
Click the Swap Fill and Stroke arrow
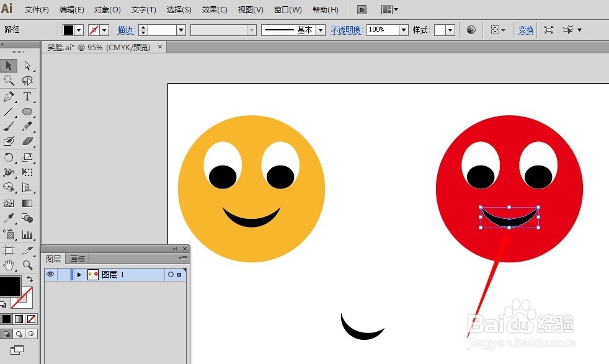point(29,280)
